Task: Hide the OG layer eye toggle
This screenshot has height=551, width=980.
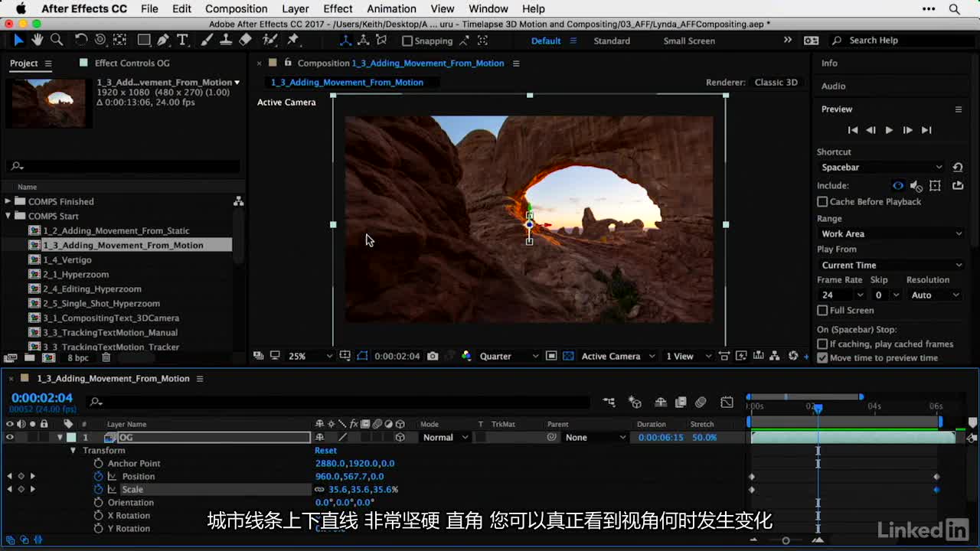Action: pyautogui.click(x=10, y=437)
